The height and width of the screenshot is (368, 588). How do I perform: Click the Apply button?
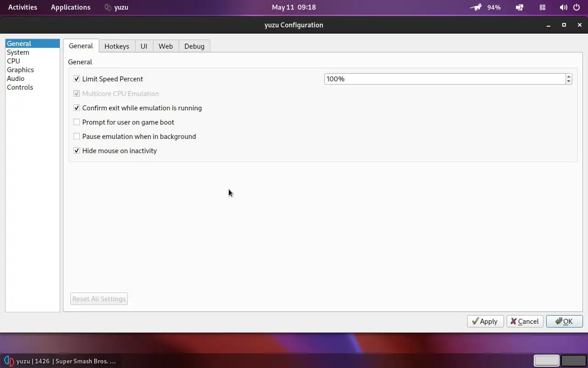pyautogui.click(x=485, y=321)
